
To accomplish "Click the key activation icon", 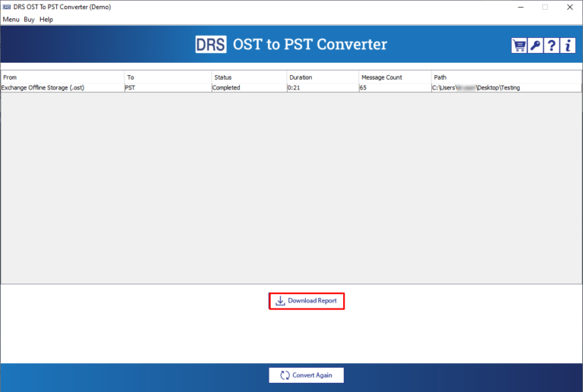I will 535,45.
